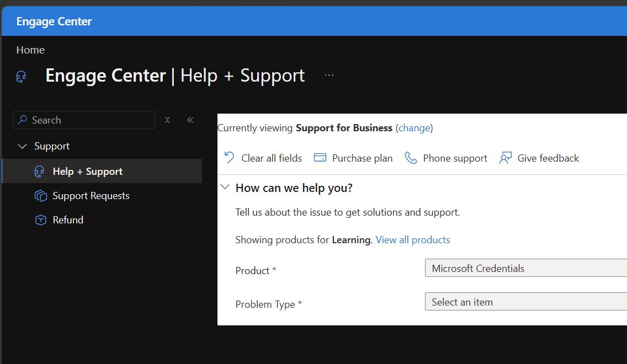This screenshot has width=627, height=364.
Task: Click Give feedback in the toolbar
Action: click(548, 158)
